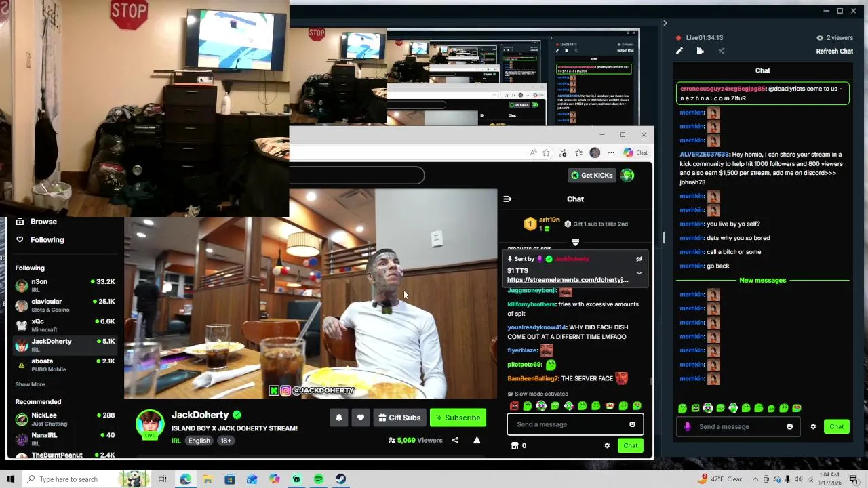Select n3on channel in Following list
This screenshot has height=488, width=868.
click(x=65, y=285)
